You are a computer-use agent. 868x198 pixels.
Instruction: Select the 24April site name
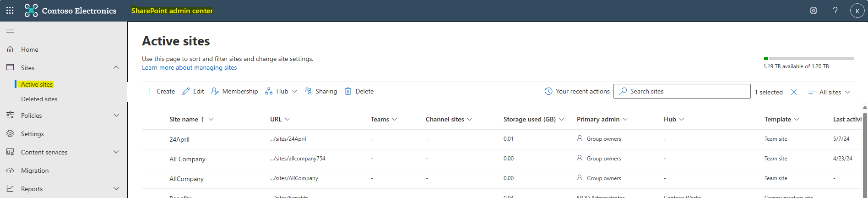[179, 139]
